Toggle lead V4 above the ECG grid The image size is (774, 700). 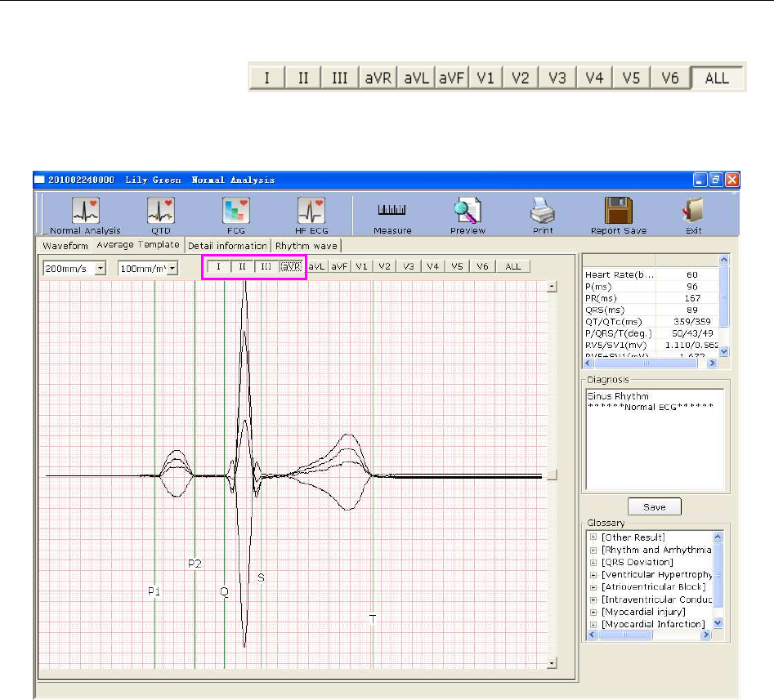433,266
